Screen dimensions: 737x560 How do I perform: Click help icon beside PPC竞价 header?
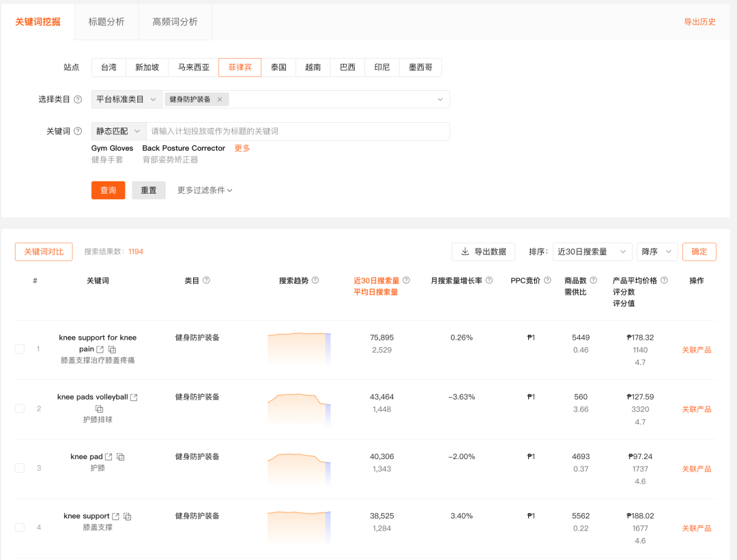pos(547,280)
